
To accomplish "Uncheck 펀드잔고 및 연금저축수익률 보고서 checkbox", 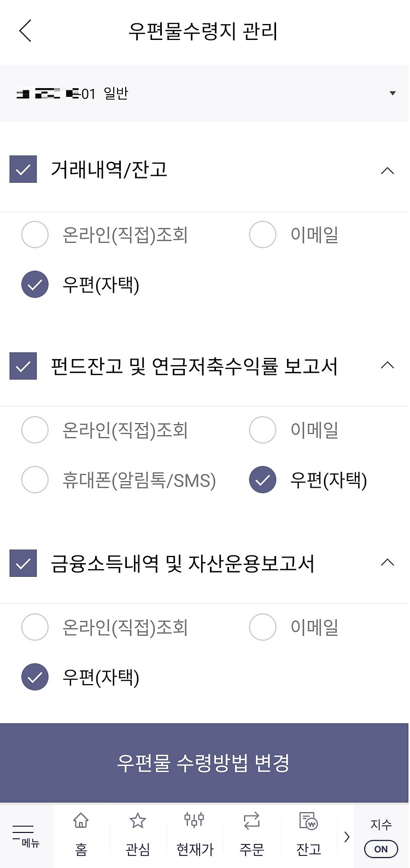I will coord(23,366).
